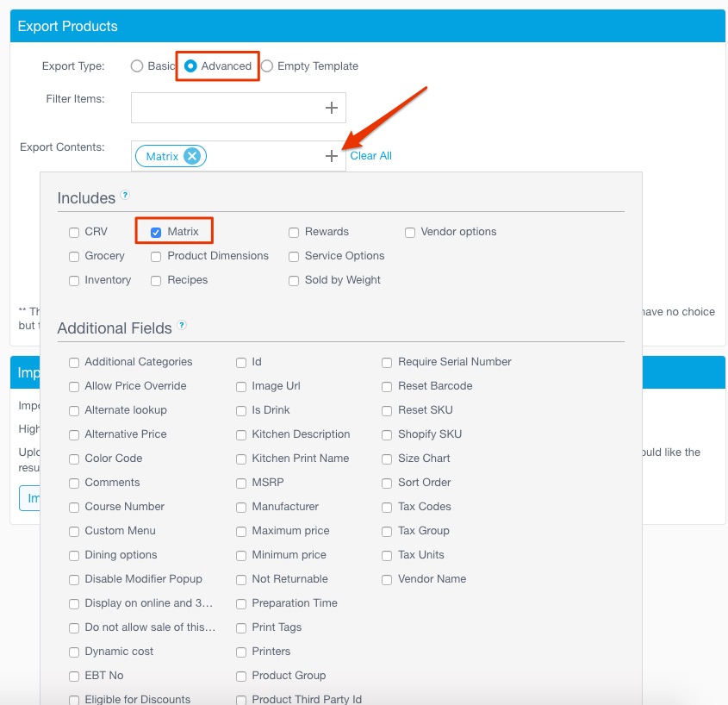Select the Empty Template export type
Image resolution: width=728 pixels, height=705 pixels.
(x=266, y=66)
